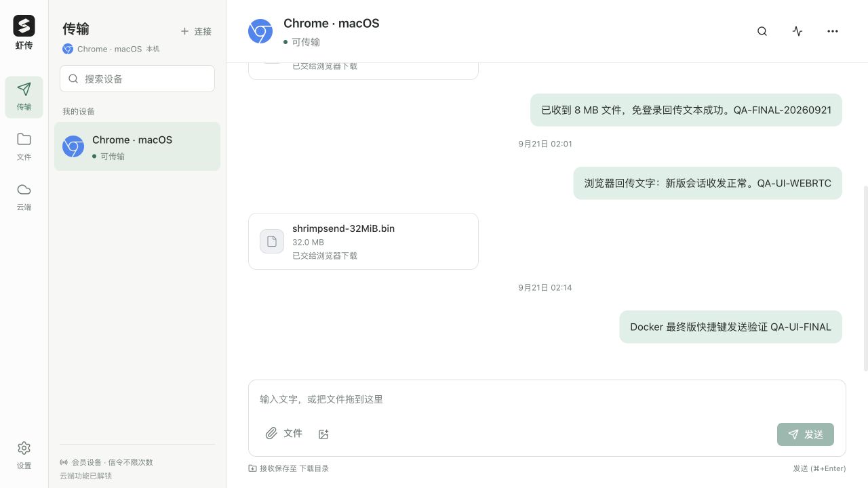Open the activity pulse icon in header
868x488 pixels.
point(797,31)
